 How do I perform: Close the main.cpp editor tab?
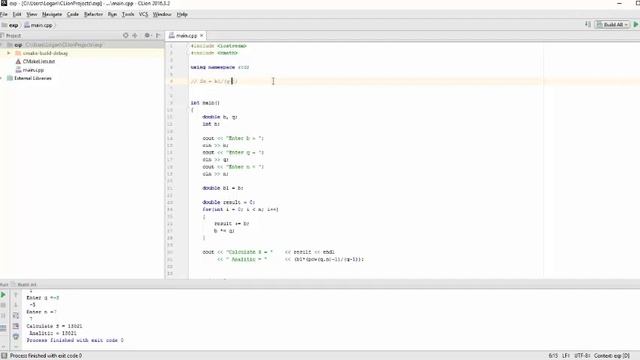[202, 36]
